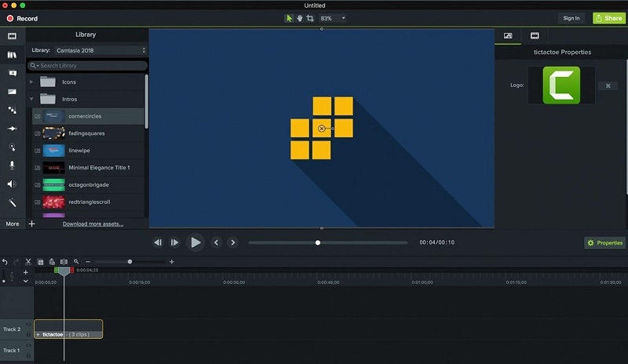Lock Track 1

coord(28,355)
